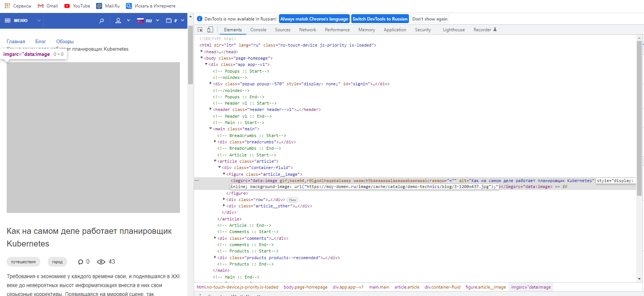Click the page vertical scrollbar thumb
This screenshot has height=296, width=644.
click(x=190, y=55)
